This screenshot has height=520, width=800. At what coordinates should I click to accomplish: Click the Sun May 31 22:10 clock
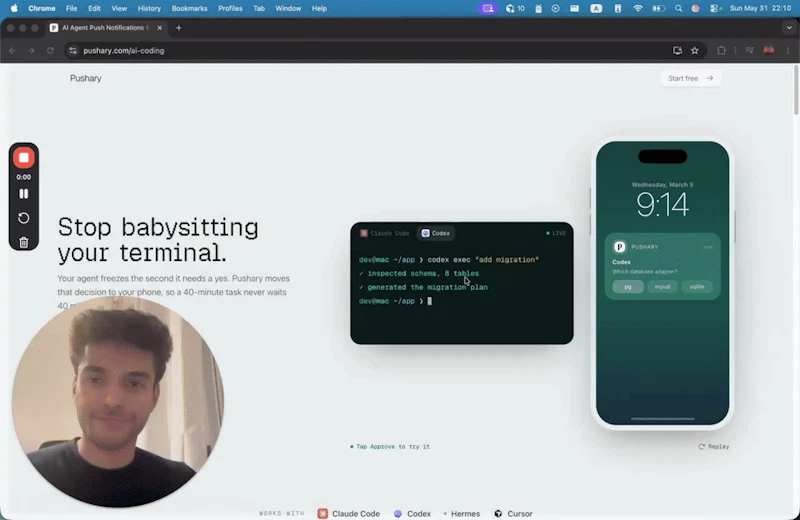click(760, 8)
